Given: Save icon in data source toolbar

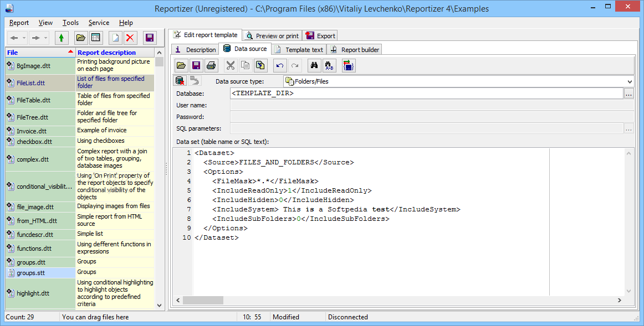Looking at the screenshot, I should pos(196,65).
